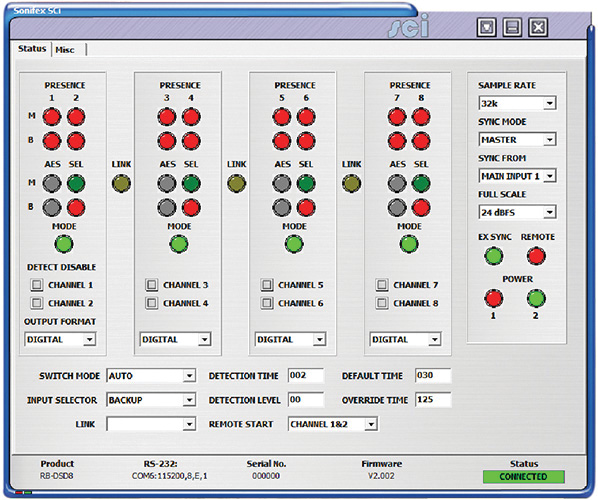Click the Default Time field showing 030
Viewport: 598px width, 500px height.
(433, 375)
